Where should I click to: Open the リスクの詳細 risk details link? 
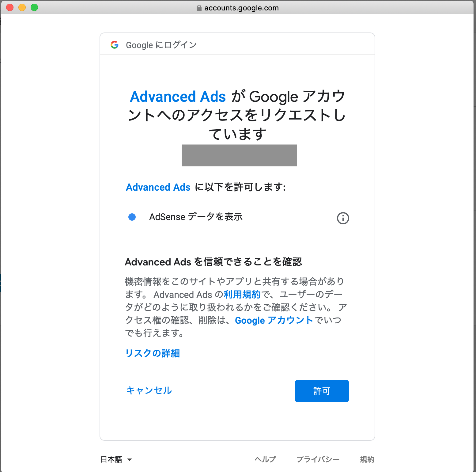(x=153, y=353)
